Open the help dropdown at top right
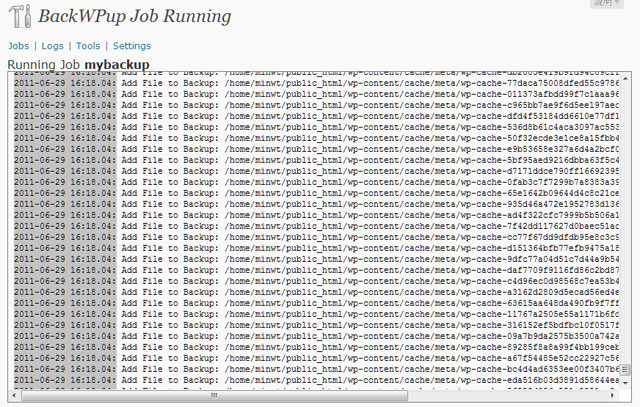 pyautogui.click(x=607, y=3)
